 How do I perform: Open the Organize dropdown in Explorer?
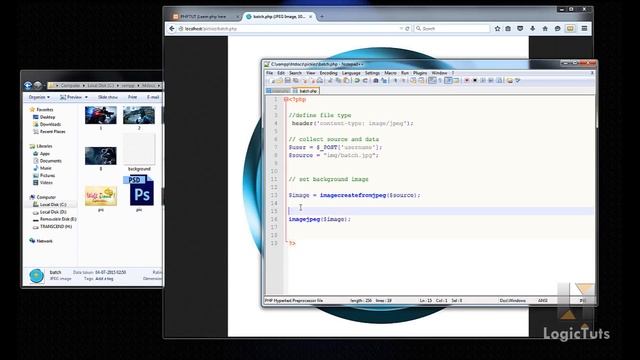[x=39, y=97]
